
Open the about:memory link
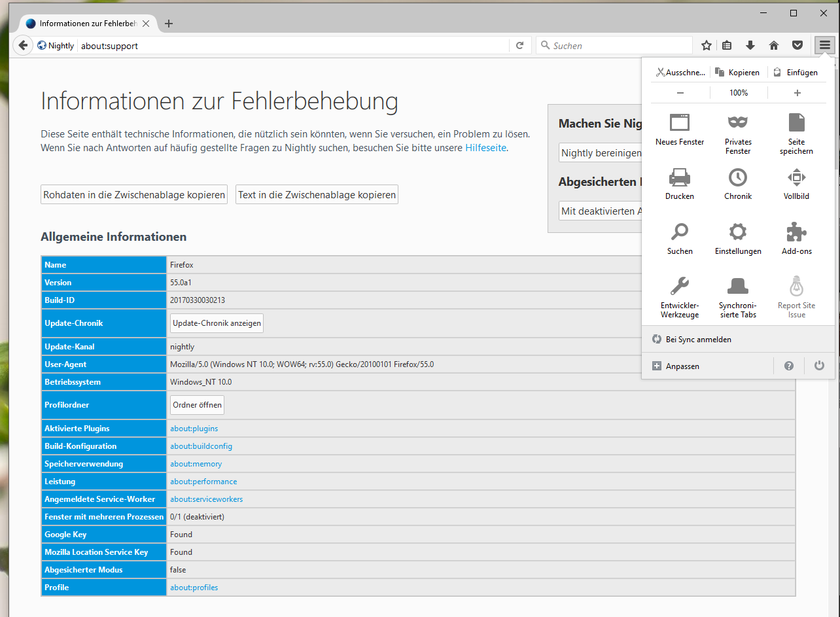click(196, 464)
